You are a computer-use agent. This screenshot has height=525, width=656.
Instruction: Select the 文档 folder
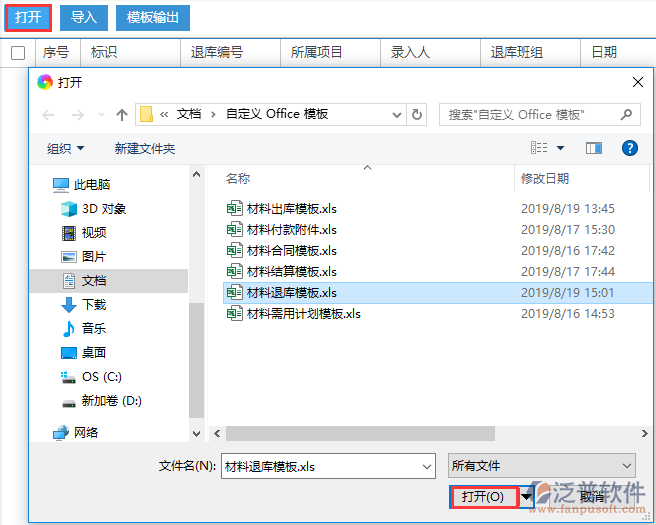tap(109, 281)
